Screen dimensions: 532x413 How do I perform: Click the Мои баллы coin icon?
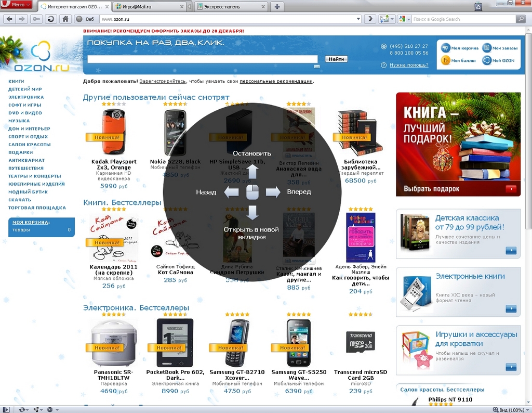(446, 60)
